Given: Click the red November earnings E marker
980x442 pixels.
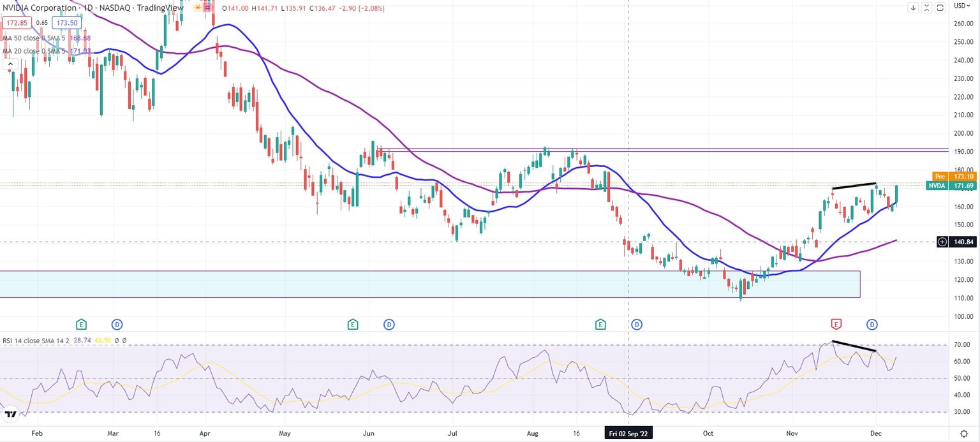Looking at the screenshot, I should tap(836, 324).
